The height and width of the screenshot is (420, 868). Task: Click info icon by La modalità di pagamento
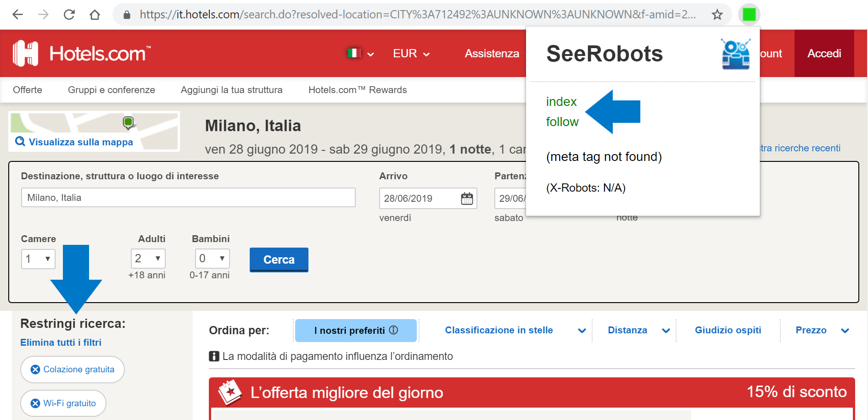(x=214, y=356)
